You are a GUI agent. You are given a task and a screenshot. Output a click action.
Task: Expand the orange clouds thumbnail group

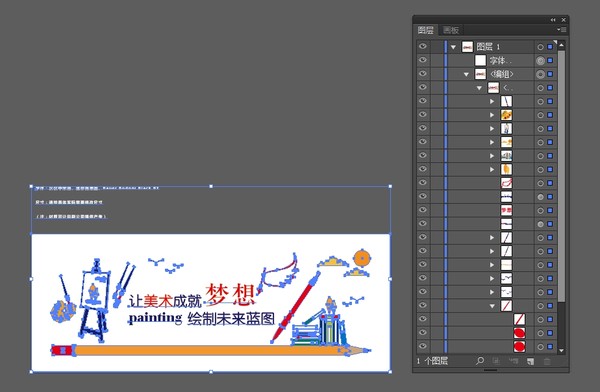492,142
